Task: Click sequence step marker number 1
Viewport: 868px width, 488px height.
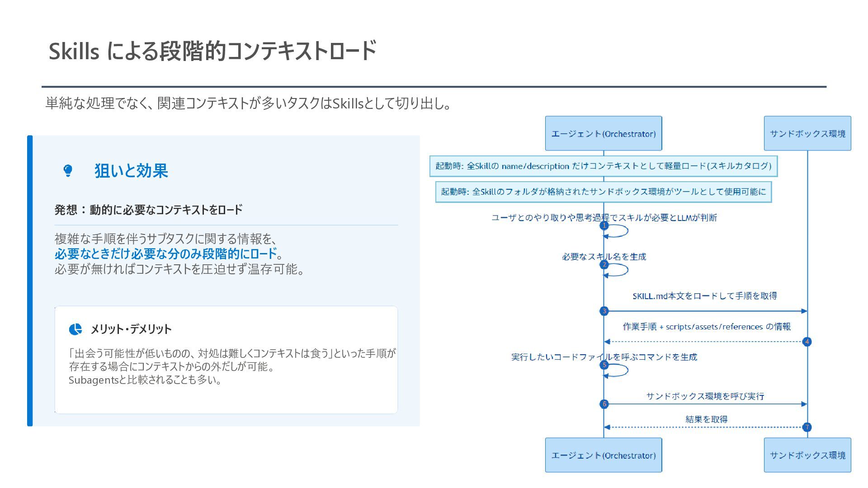Action: (604, 225)
